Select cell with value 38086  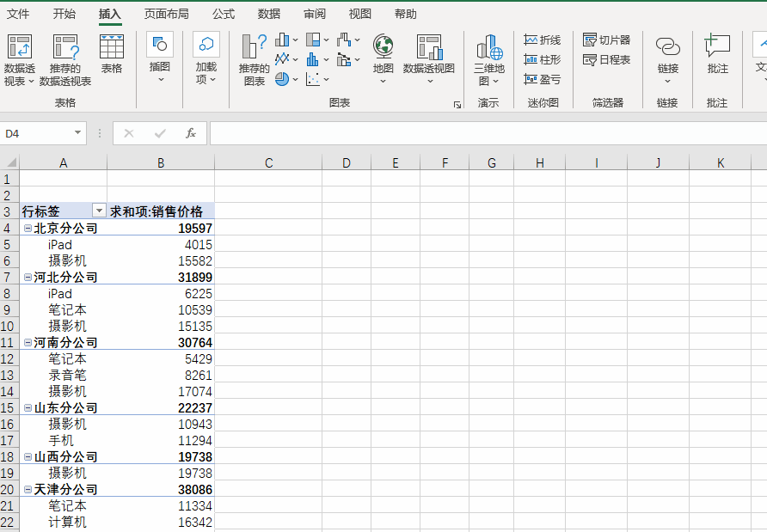[161, 489]
